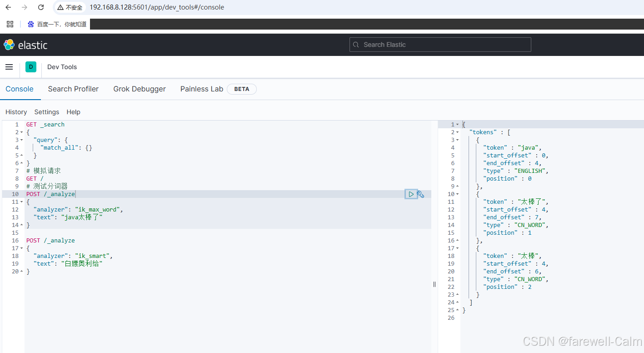Viewport: 644px width, 353px height.
Task: Click the "ik_max_word" analyzer value
Action: (x=98, y=210)
